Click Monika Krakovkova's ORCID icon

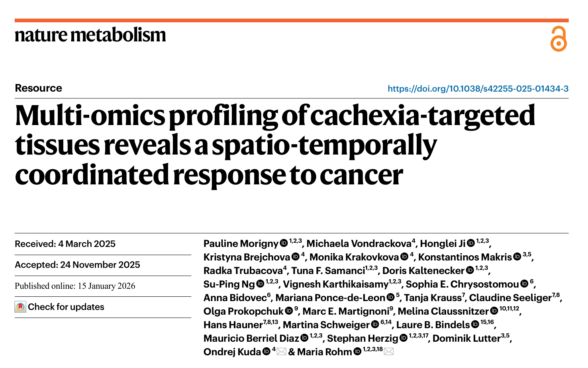click(404, 256)
